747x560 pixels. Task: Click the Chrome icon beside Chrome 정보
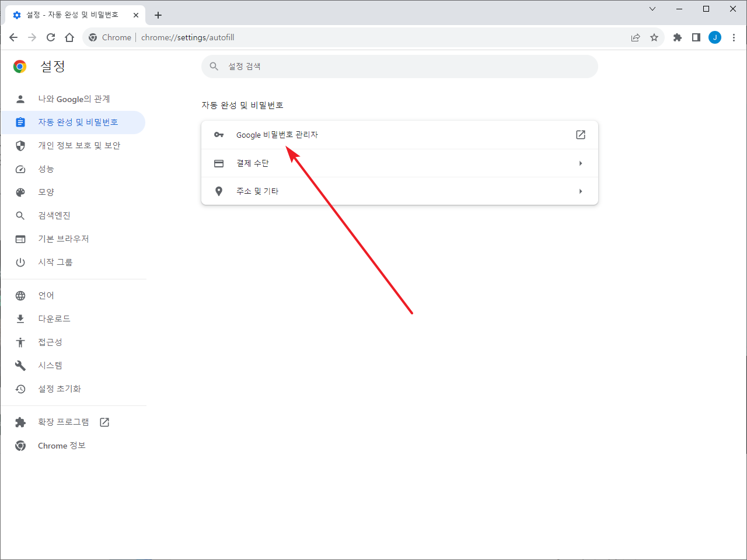coord(20,446)
